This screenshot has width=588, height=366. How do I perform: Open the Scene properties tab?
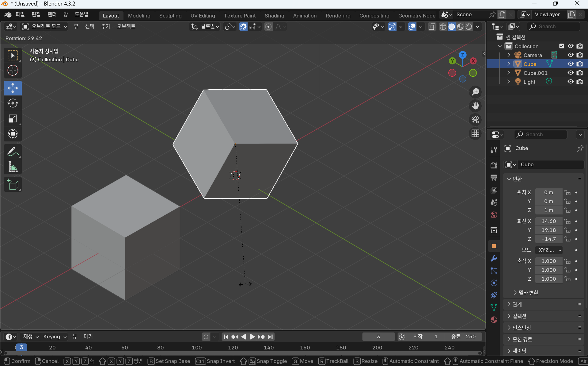point(494,202)
